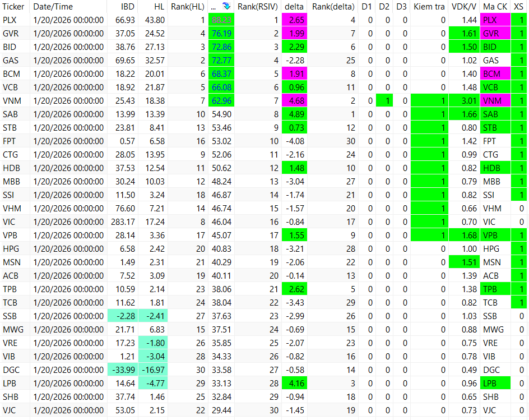This screenshot has width=529, height=420.
Task: Click the RSIV value 29.44
Action: pyautogui.click(x=221, y=410)
